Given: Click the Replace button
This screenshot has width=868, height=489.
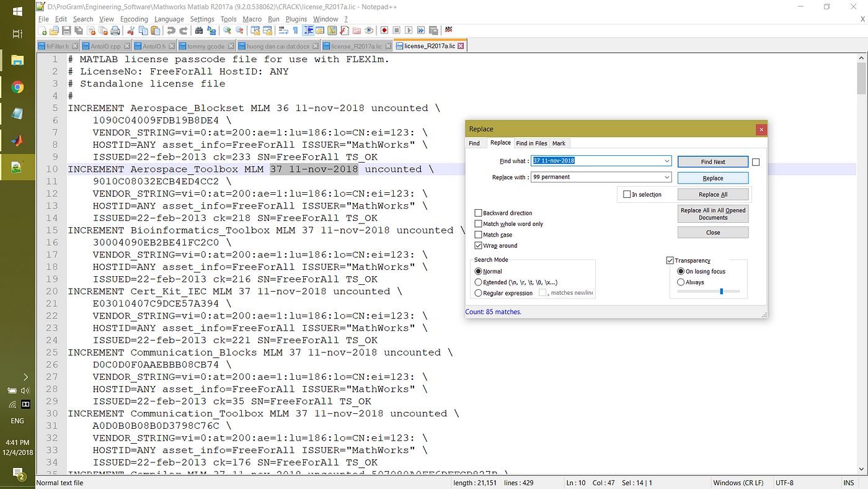Looking at the screenshot, I should tap(713, 178).
